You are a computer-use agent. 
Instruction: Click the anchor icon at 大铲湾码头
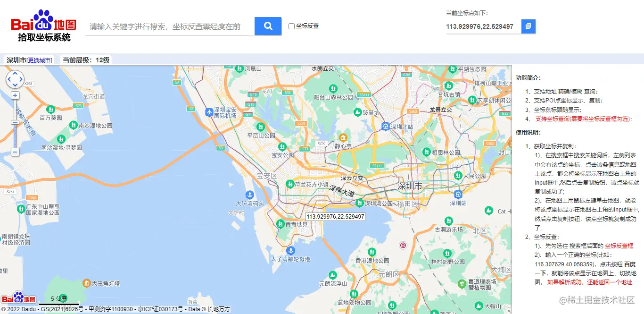pos(249,195)
